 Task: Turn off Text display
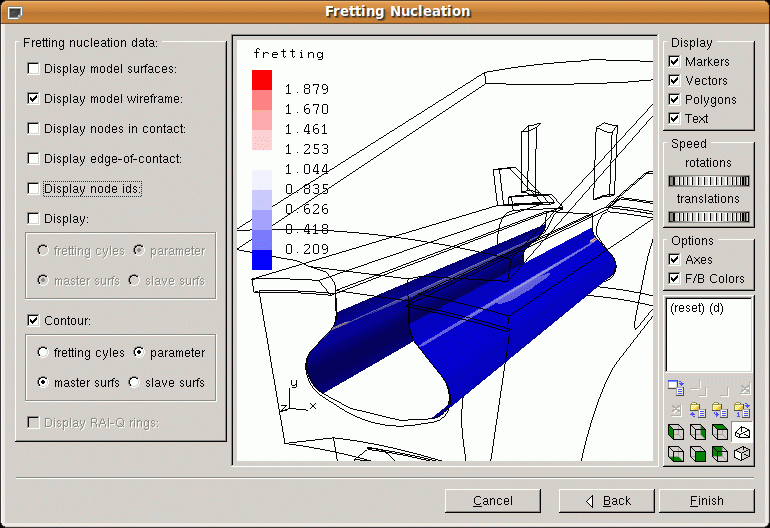pyautogui.click(x=674, y=118)
